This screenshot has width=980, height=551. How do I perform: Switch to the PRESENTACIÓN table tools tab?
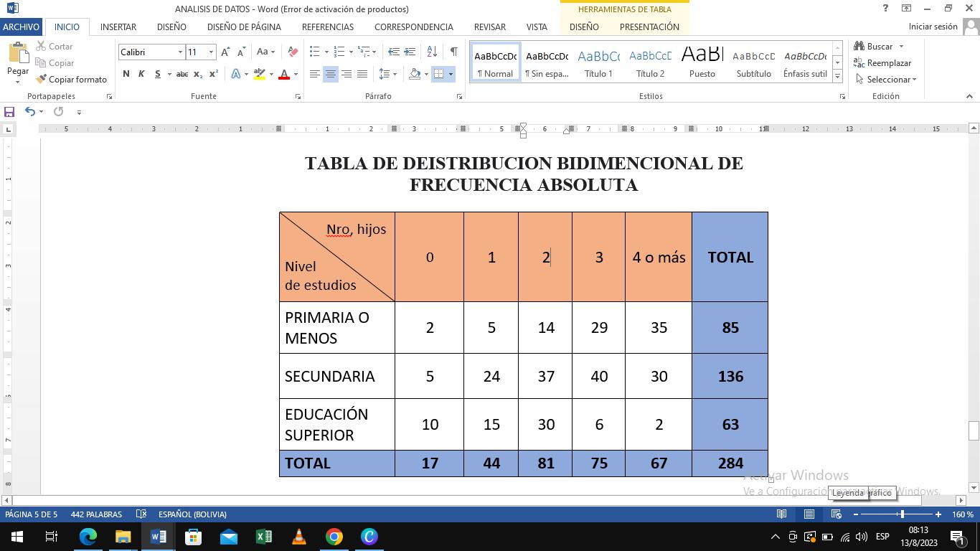(649, 27)
